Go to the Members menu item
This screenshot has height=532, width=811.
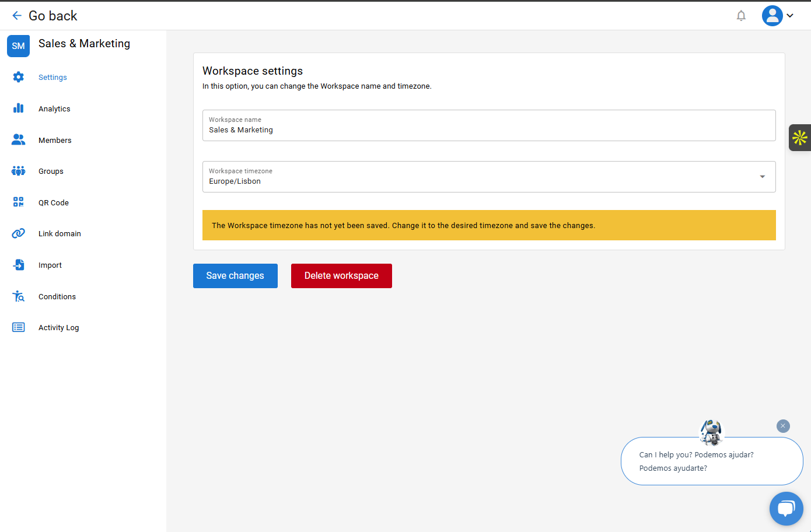click(x=55, y=140)
